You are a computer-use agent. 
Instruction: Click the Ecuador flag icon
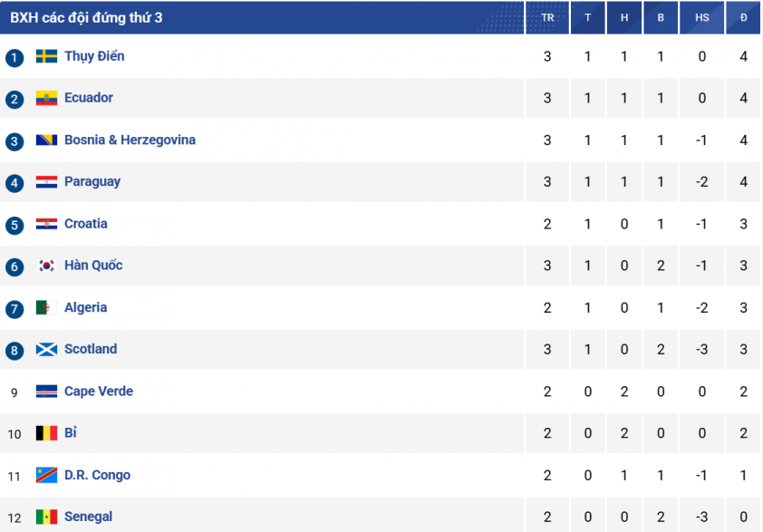46,98
